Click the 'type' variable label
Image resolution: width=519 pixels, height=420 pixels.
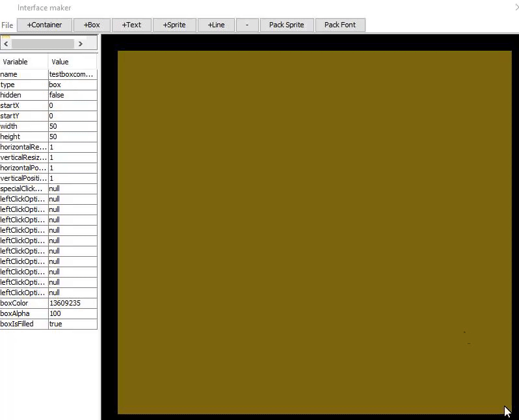(x=7, y=85)
